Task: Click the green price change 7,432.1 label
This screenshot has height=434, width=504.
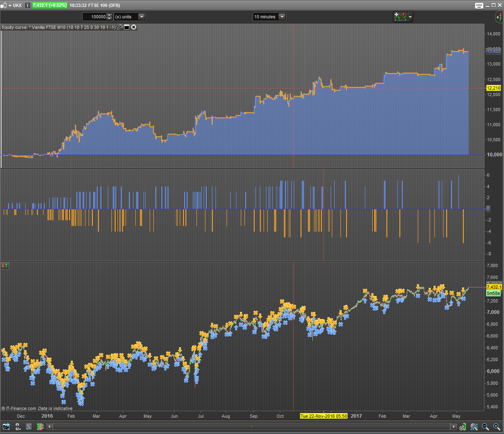Action: 49,5
